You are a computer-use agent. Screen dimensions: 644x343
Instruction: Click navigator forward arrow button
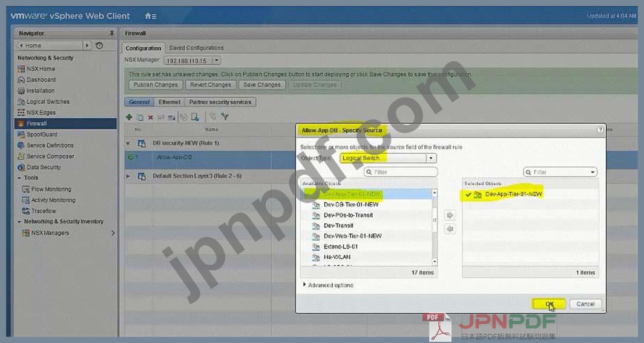pos(87,45)
